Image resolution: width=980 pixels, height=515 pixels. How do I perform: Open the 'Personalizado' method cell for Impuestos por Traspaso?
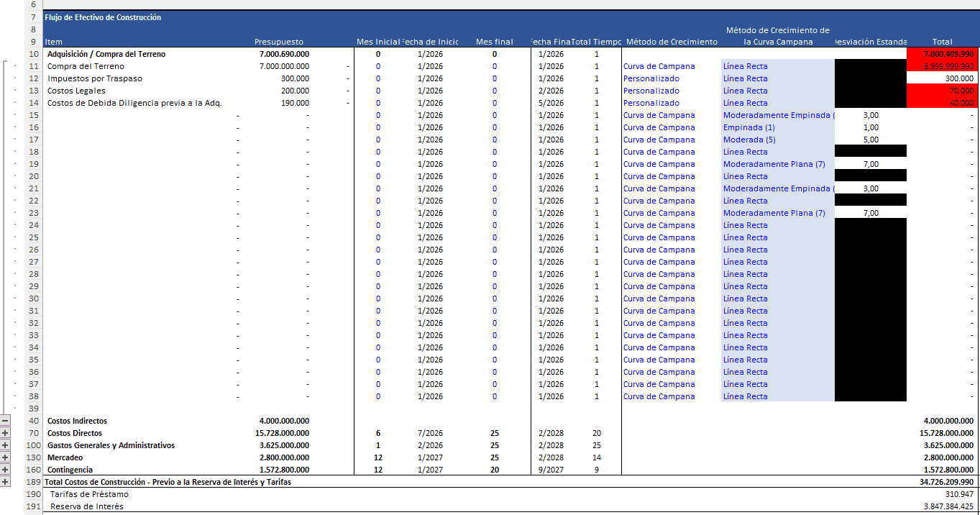click(651, 78)
